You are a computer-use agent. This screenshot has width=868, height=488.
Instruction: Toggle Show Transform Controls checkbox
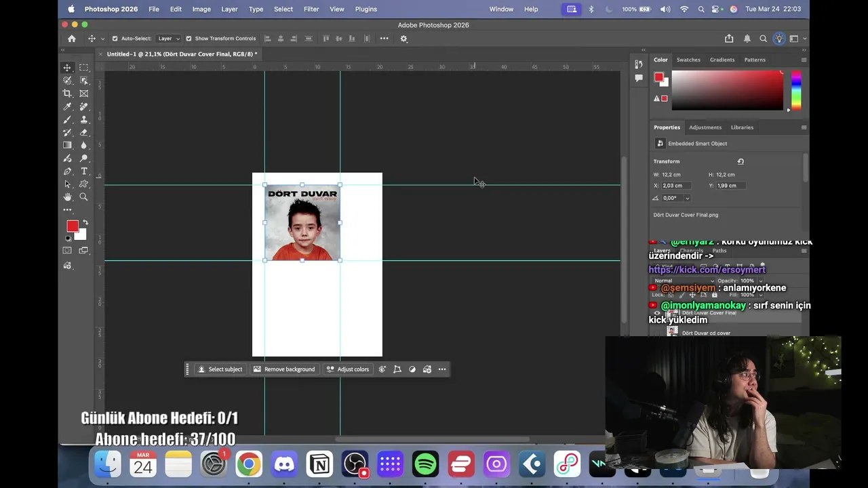189,39
